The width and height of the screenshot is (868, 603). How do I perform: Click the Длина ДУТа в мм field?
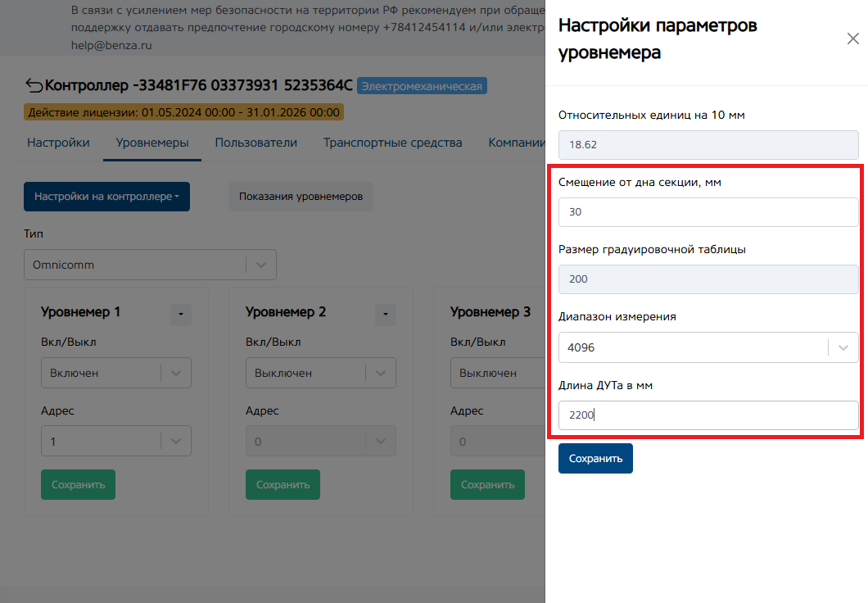coord(708,415)
